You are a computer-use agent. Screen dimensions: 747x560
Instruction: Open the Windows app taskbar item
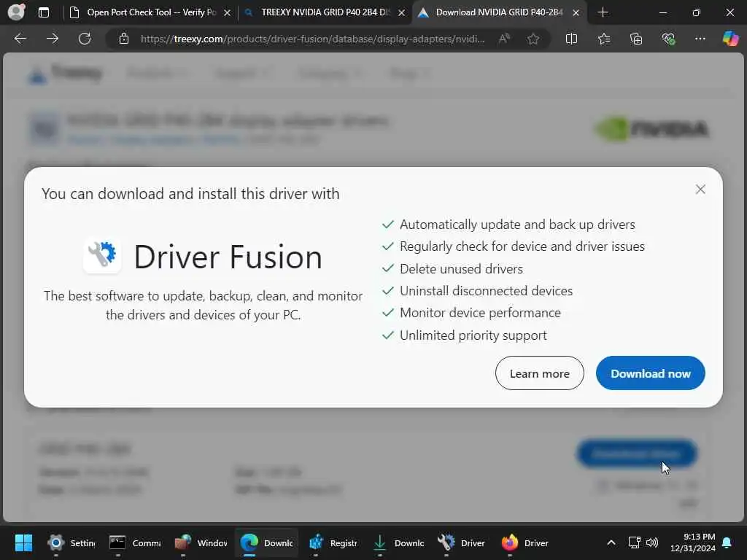click(201, 542)
